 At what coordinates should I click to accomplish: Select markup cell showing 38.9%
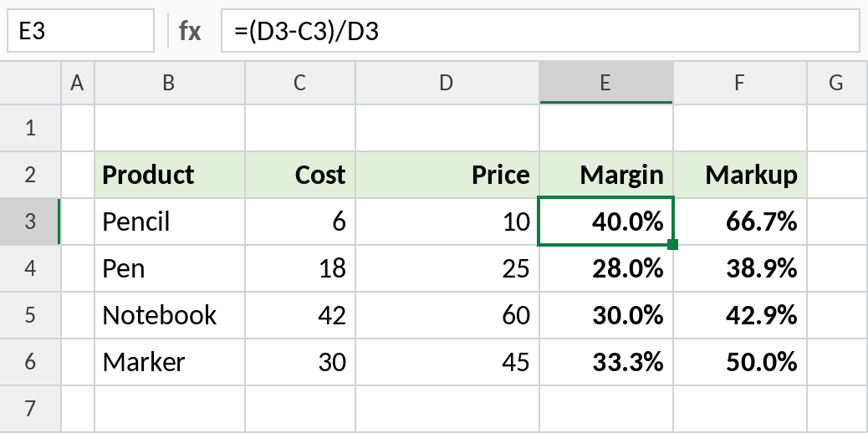click(x=740, y=268)
